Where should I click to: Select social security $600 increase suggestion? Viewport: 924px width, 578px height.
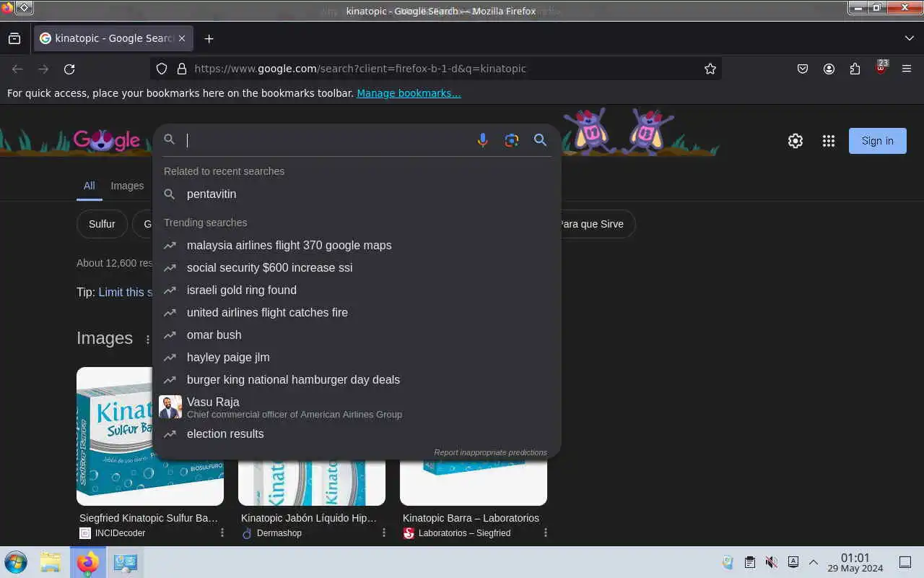coord(357,267)
